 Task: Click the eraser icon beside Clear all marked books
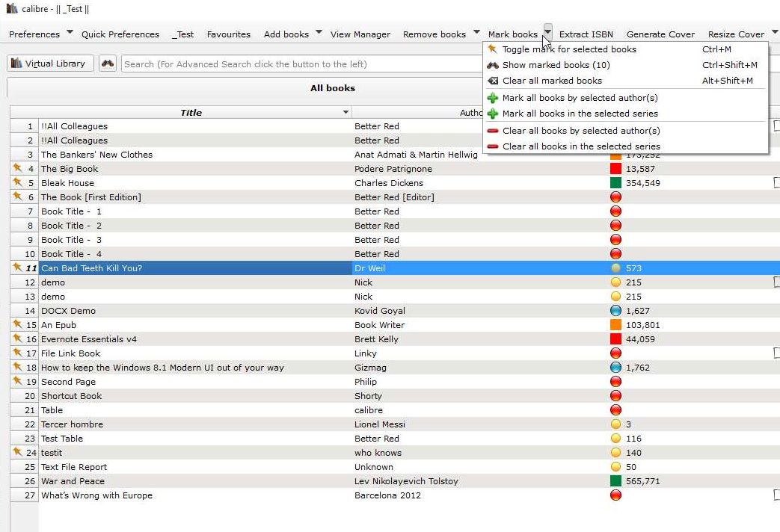pos(493,81)
